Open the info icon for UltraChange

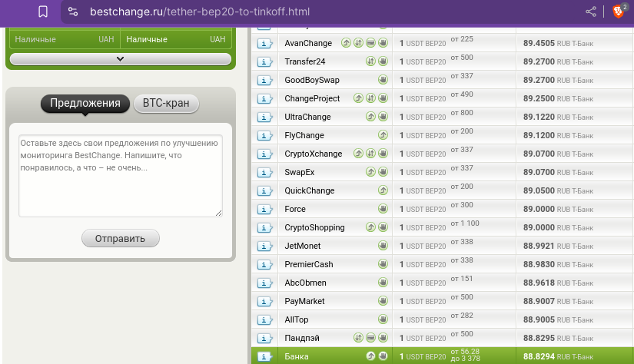point(264,117)
